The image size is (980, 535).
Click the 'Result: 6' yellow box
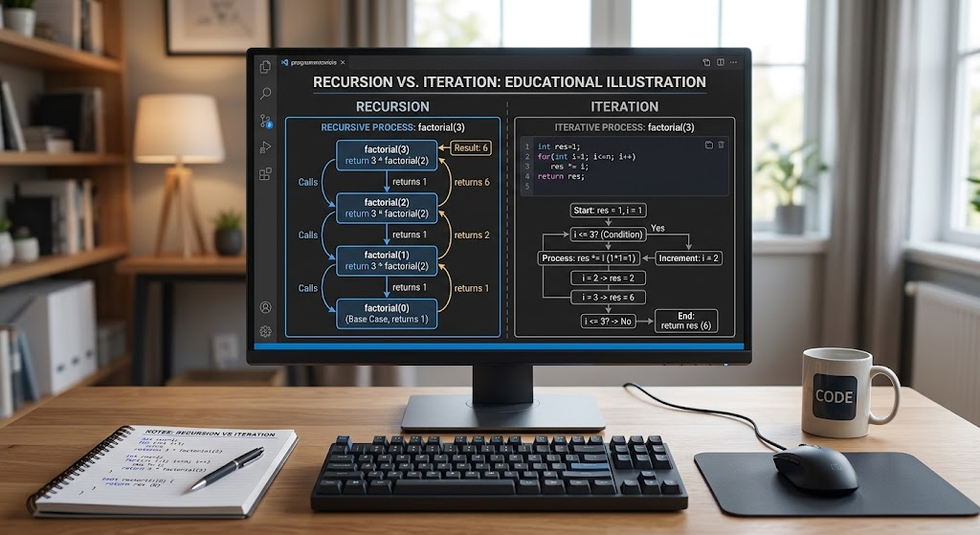pos(471,148)
